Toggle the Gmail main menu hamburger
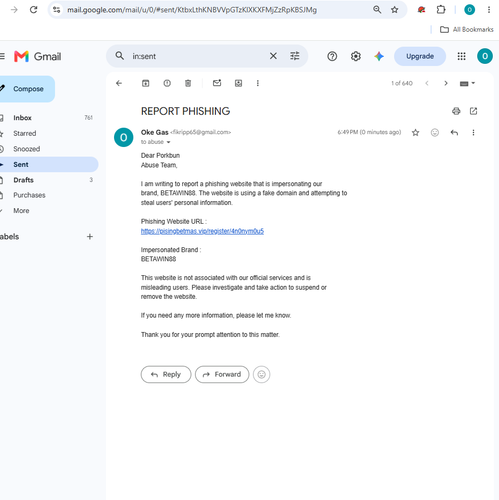This screenshot has height=500, width=499. [x=2, y=56]
